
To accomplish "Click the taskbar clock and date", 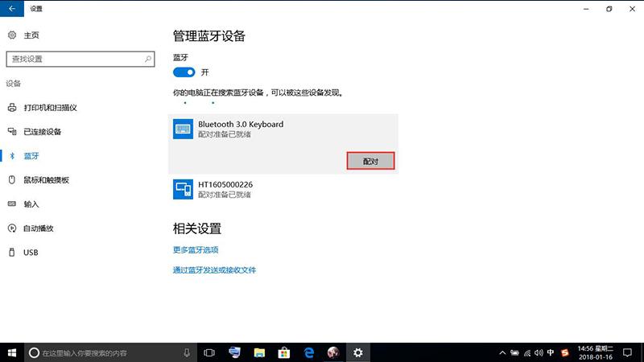I will point(596,352).
